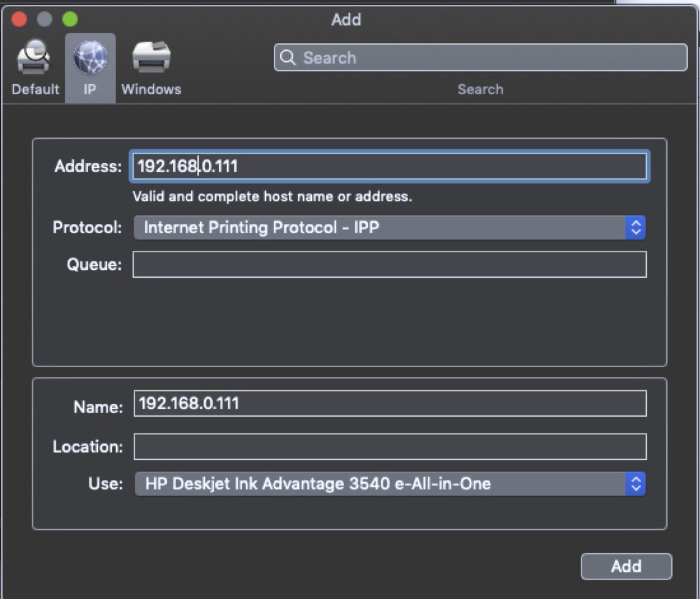Viewport: 700px width, 599px height.
Task: Click the green zoom window button
Action: coord(71,19)
